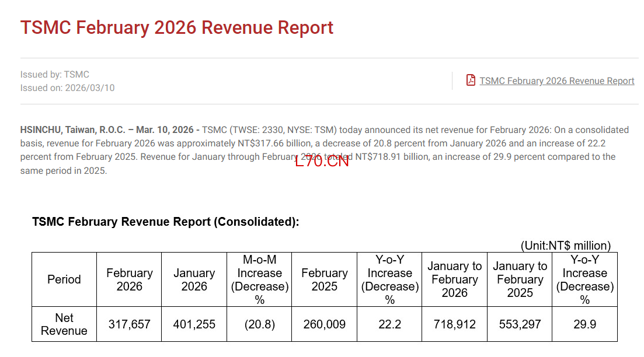Image resolution: width=644 pixels, height=357 pixels.
Task: Click the 'Consolidated' table heading text
Action: click(x=165, y=222)
